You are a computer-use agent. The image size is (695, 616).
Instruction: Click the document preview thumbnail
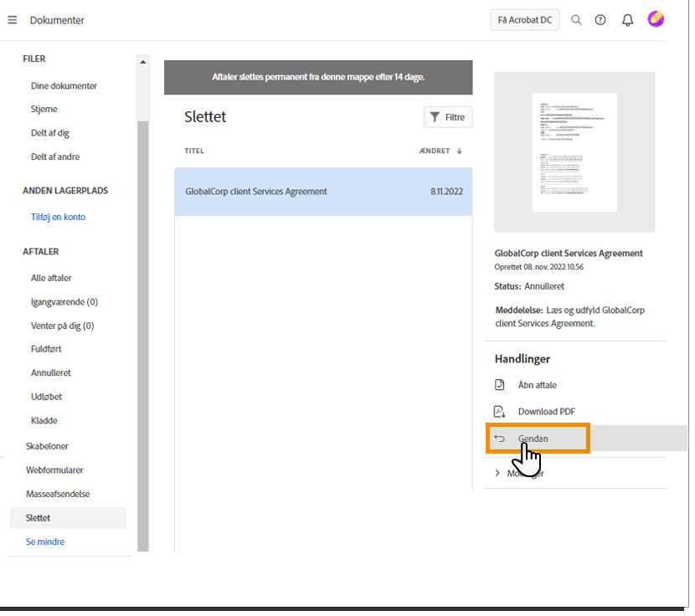tap(574, 152)
